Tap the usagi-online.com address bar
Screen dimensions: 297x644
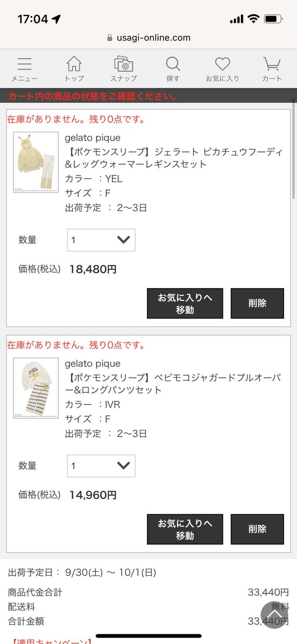click(x=148, y=38)
